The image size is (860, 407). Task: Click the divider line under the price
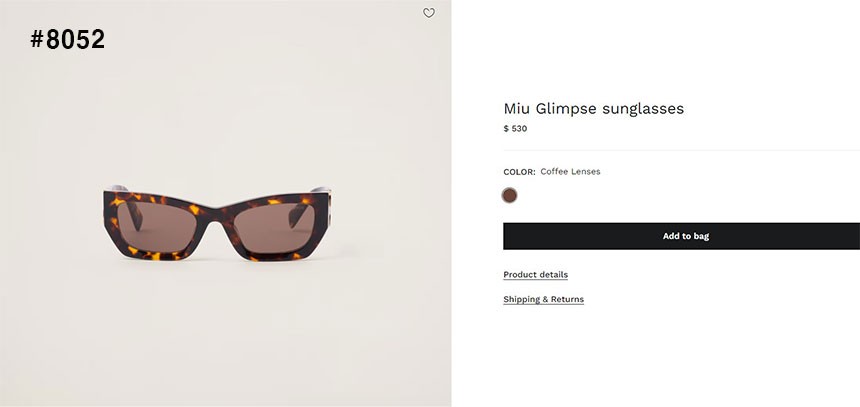tap(680, 150)
